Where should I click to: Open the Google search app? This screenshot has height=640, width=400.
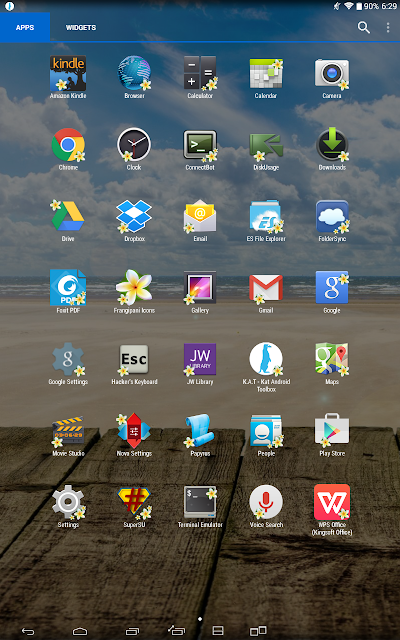(x=332, y=288)
